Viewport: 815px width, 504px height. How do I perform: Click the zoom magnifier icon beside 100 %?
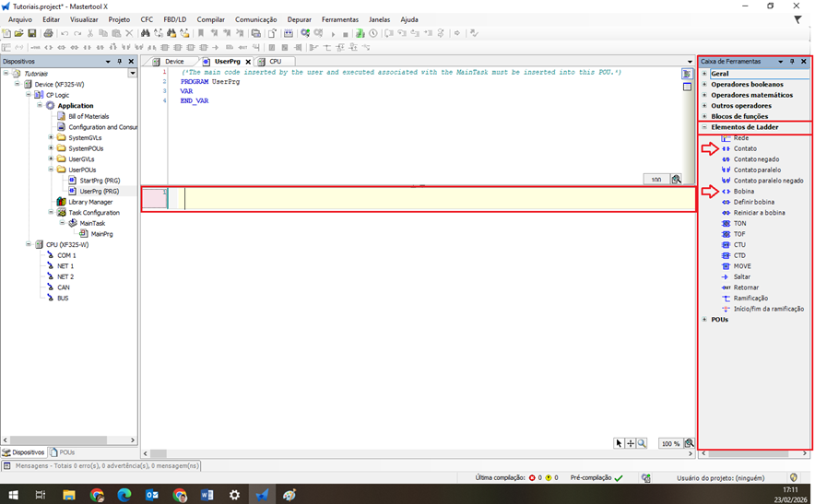(x=690, y=443)
